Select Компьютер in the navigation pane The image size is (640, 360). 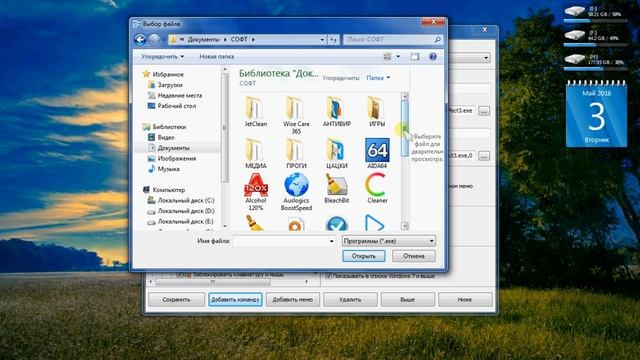164,190
